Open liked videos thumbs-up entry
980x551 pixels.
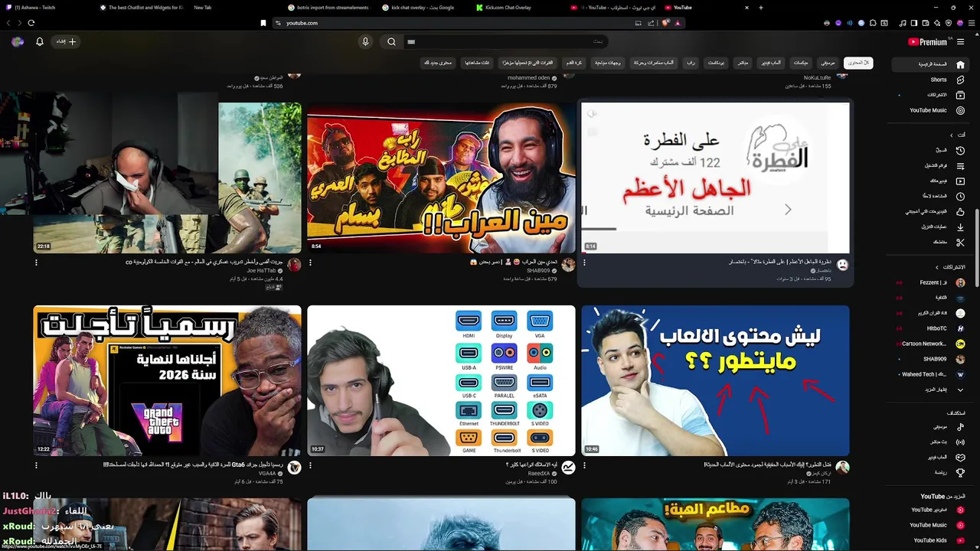coord(960,212)
